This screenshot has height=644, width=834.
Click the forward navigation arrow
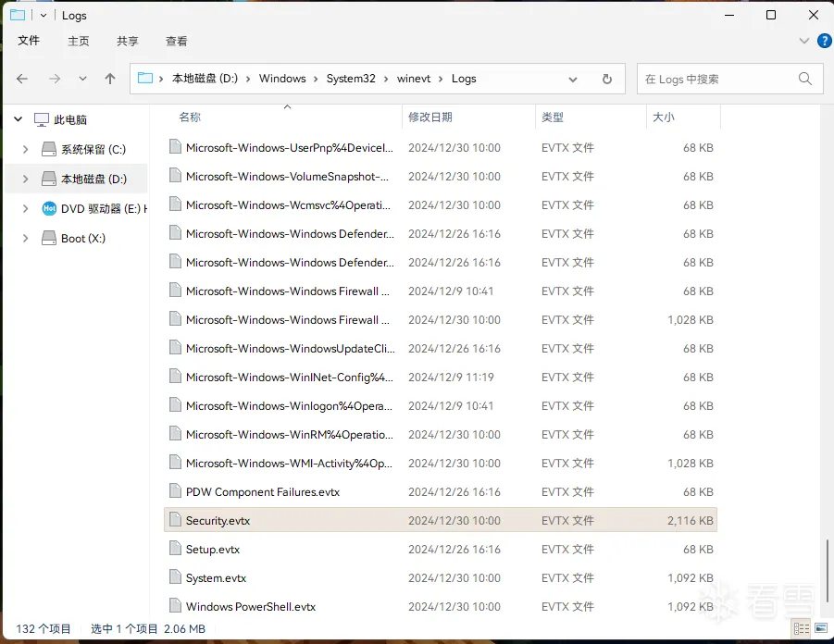(x=55, y=79)
